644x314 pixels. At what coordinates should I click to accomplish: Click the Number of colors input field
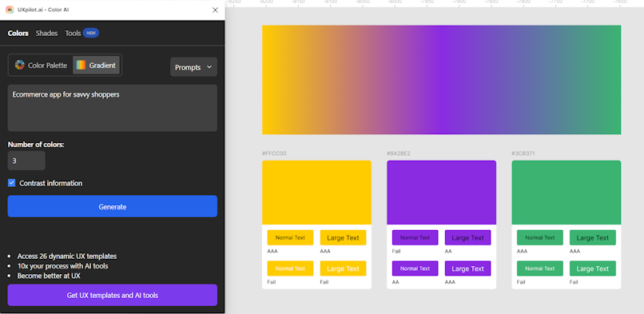(26, 161)
